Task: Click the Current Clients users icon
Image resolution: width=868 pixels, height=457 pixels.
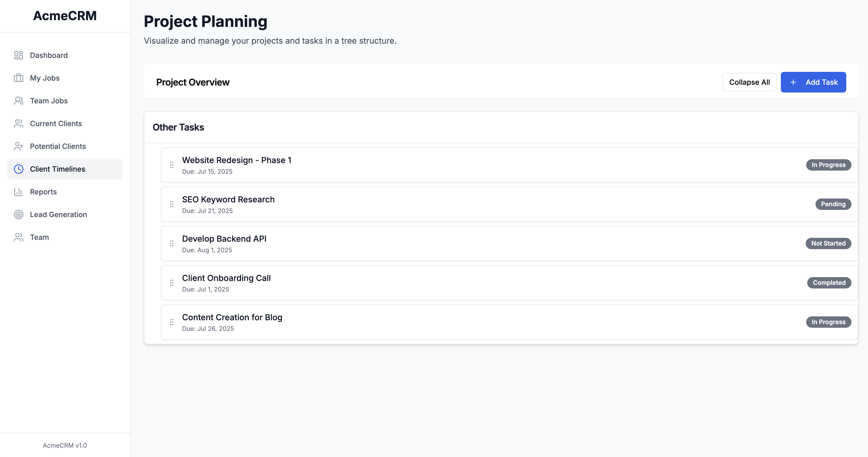Action: pyautogui.click(x=19, y=124)
